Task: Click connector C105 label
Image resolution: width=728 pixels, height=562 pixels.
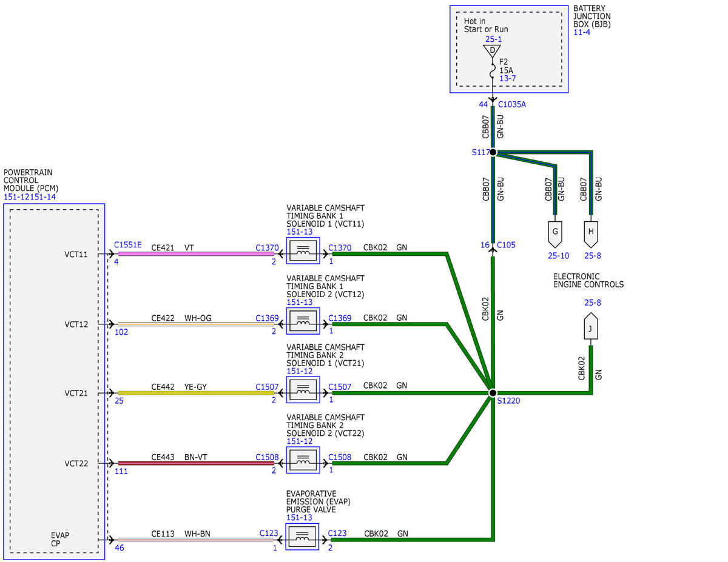Action: coord(507,245)
